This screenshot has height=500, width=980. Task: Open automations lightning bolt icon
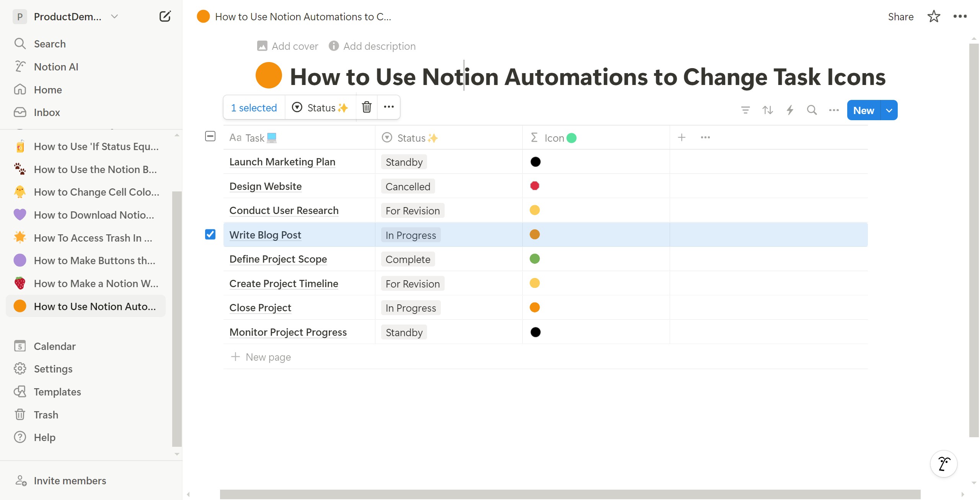789,110
